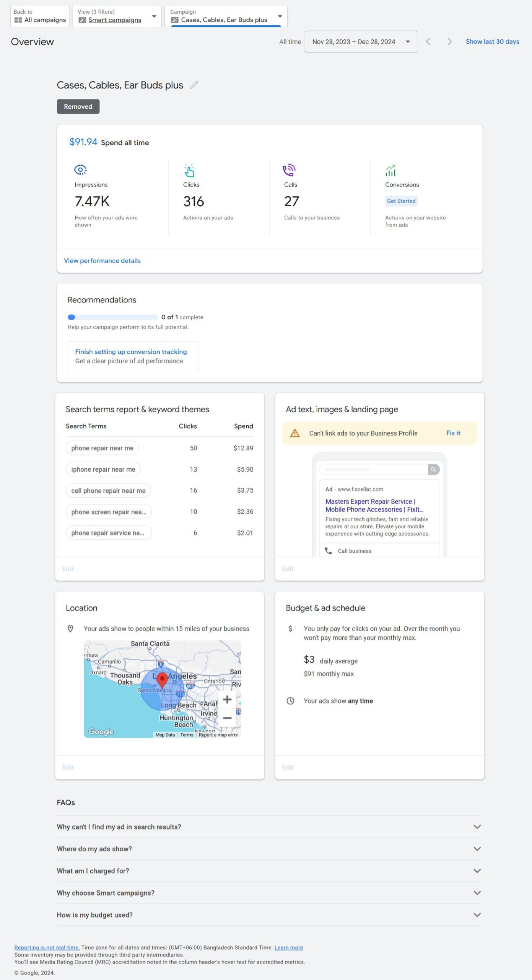Click the next date range arrow
The width and height of the screenshot is (532, 980).
click(449, 42)
